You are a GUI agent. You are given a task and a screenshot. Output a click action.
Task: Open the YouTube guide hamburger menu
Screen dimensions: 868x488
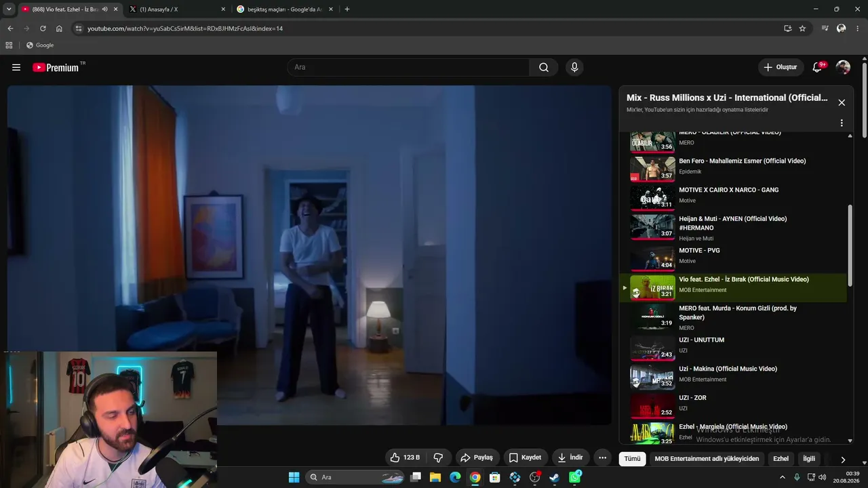[x=16, y=67]
